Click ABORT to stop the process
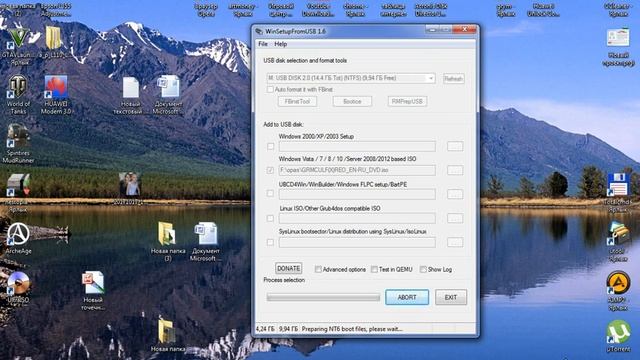The width and height of the screenshot is (640, 360). (x=407, y=297)
